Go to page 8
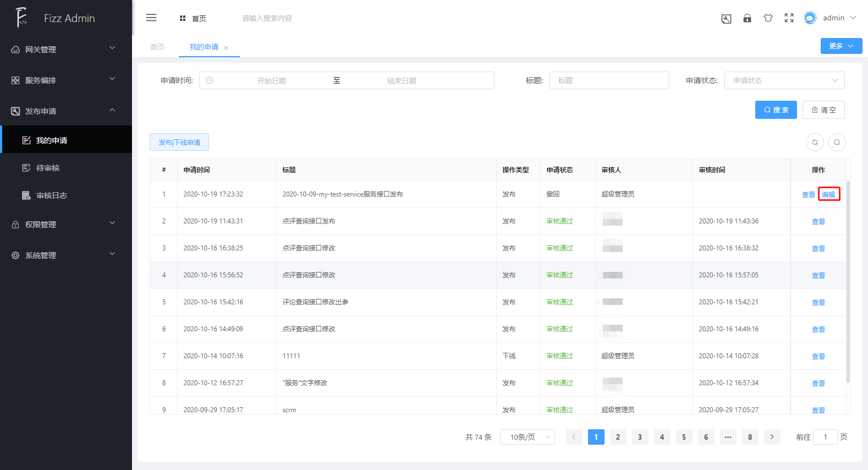The image size is (868, 470). [750, 437]
